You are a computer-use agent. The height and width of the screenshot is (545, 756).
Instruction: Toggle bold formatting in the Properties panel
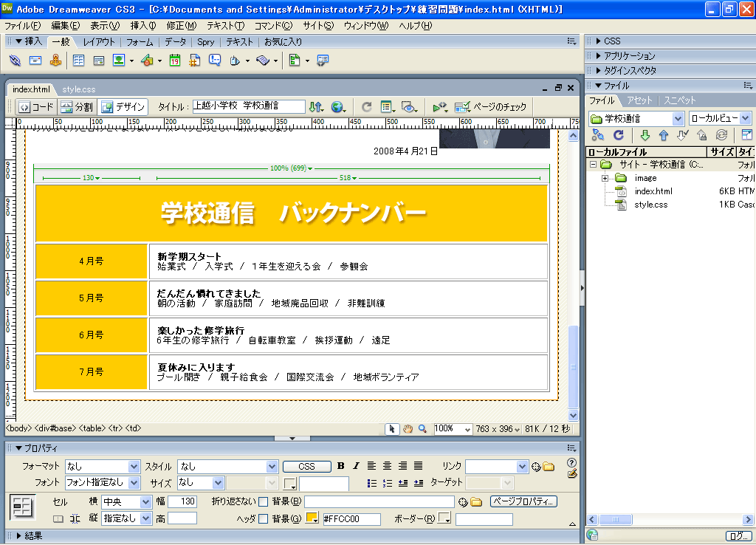coord(340,466)
